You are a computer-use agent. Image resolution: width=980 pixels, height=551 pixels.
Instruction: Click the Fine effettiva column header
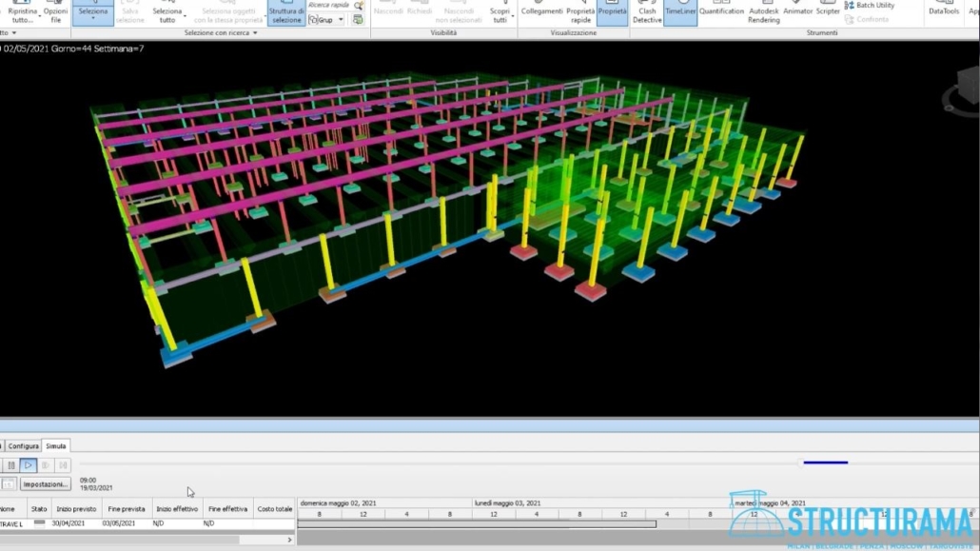click(x=228, y=509)
